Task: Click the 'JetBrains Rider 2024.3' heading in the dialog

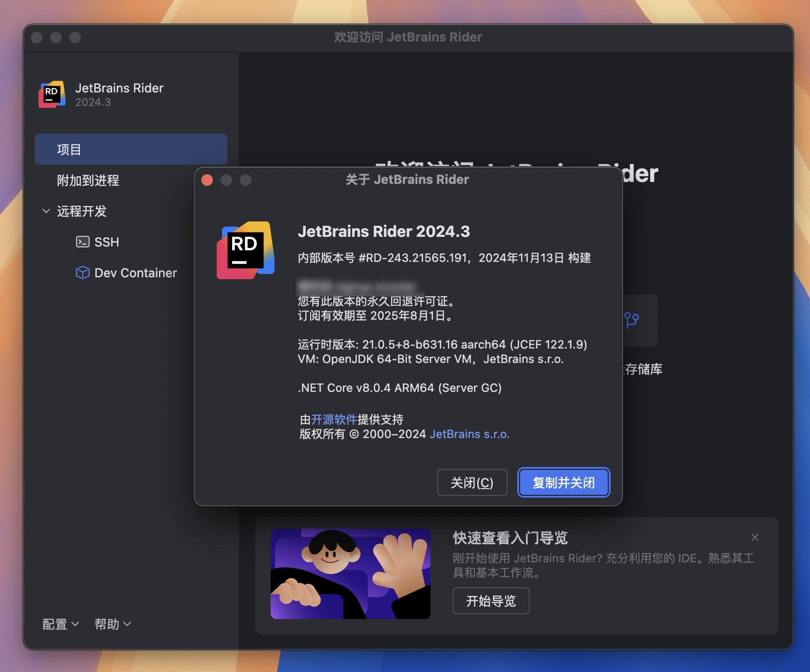Action: [384, 232]
